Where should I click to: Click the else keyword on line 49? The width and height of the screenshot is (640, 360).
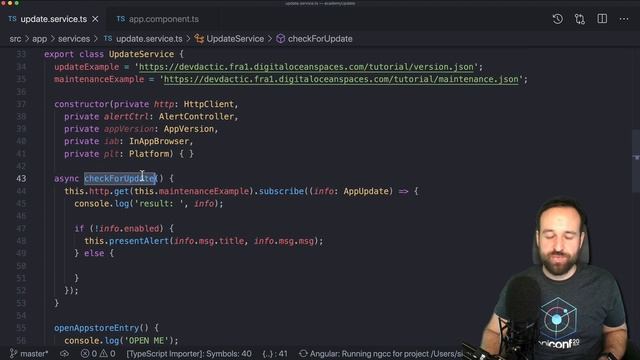pyautogui.click(x=94, y=253)
